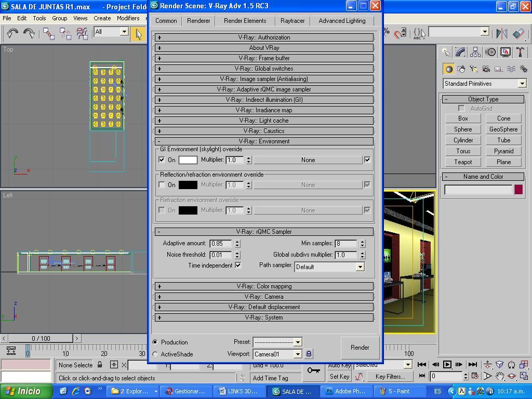Viewport: 532px width, 399px height.
Task: Collapse the V-Ray:: Environment rollout
Action: 264,141
